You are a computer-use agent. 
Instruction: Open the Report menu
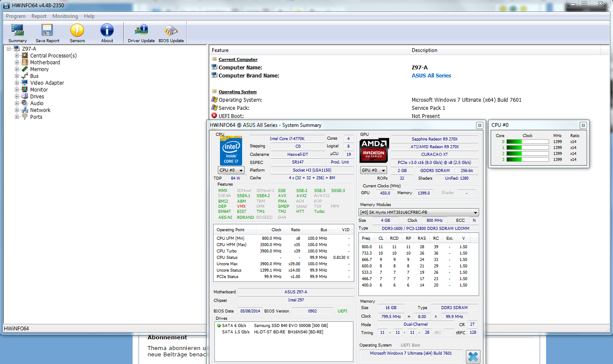(x=39, y=16)
